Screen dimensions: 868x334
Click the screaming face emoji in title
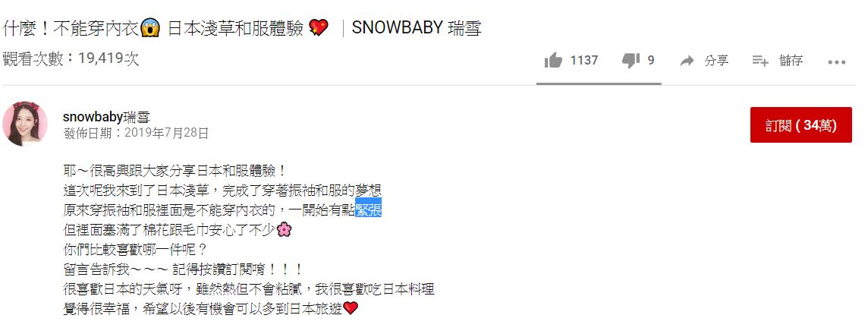pos(150,27)
